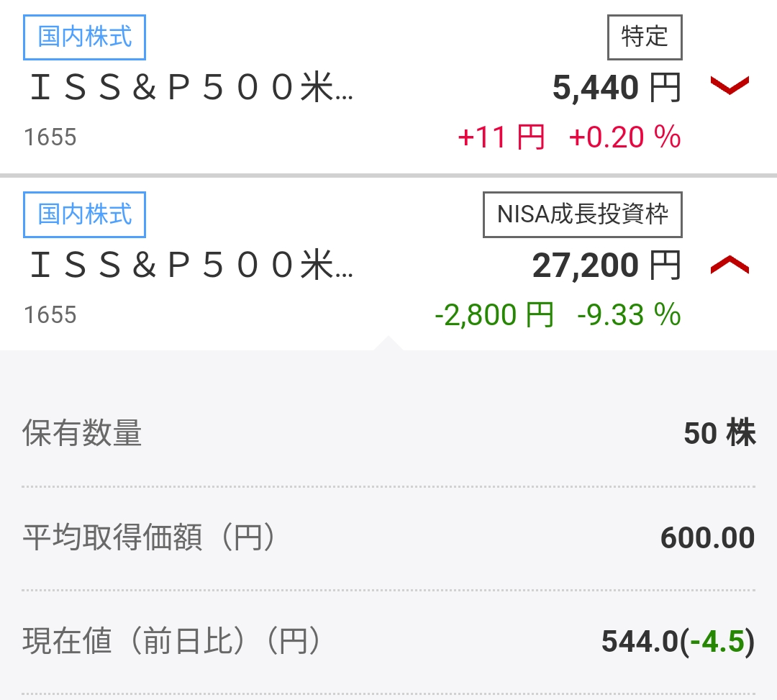777x700 pixels.
Task: Select the 平均取得価額 row showing 600.00
Action: pyautogui.click(x=388, y=538)
